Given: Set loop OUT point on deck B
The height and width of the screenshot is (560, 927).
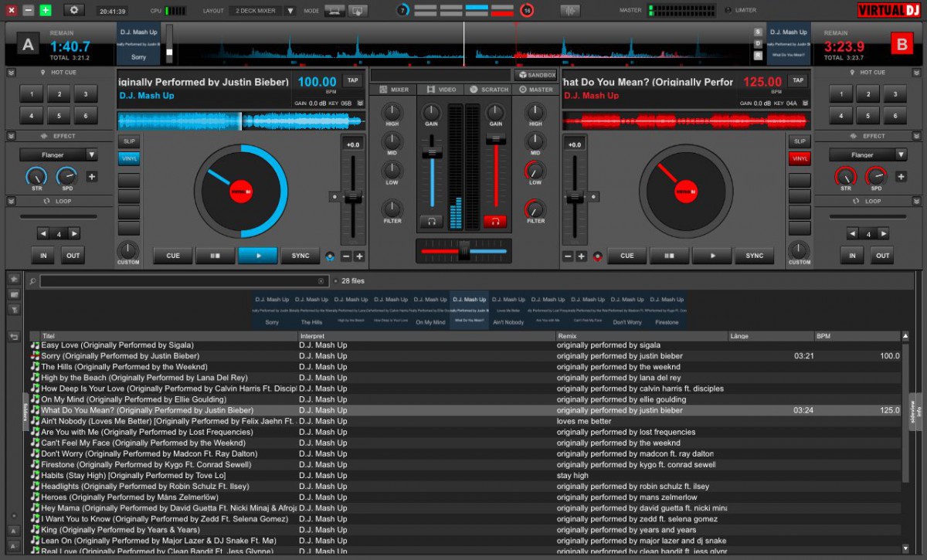Looking at the screenshot, I should 883,256.
